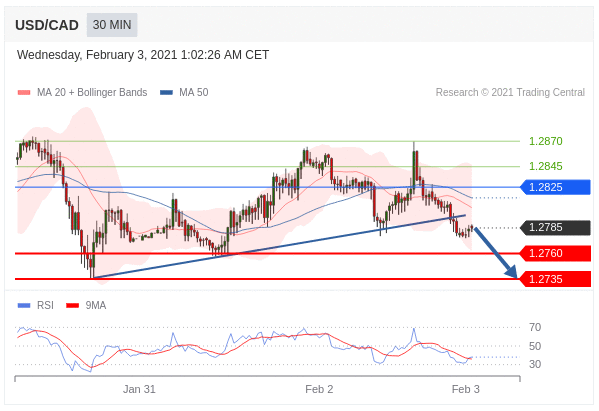Select the 1.2845 resistance level label

[x=546, y=166]
